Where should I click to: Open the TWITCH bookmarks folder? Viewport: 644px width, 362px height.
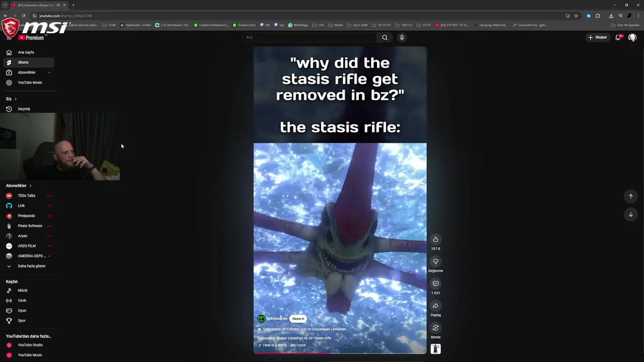404,25
